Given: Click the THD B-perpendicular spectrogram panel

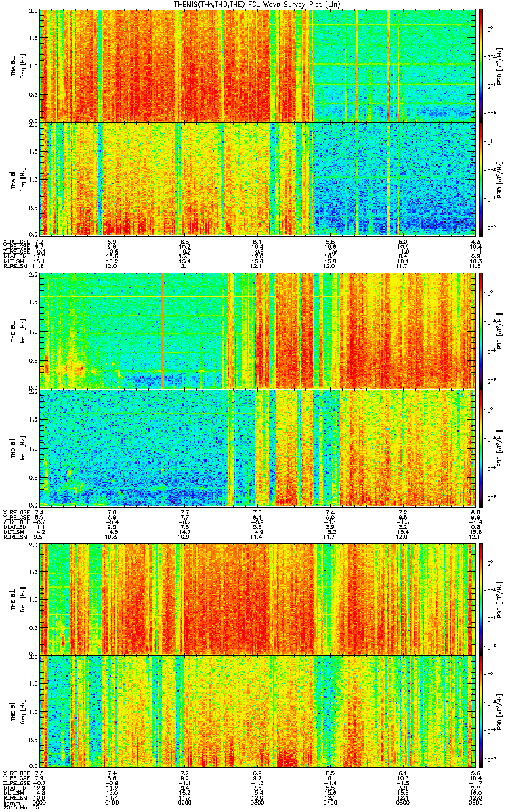Looking at the screenshot, I should click(x=257, y=331).
